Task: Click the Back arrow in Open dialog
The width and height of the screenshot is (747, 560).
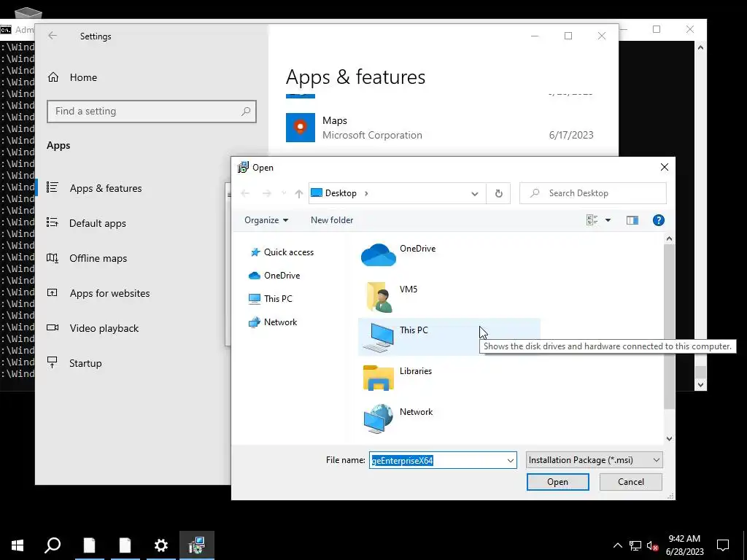Action: click(x=245, y=193)
